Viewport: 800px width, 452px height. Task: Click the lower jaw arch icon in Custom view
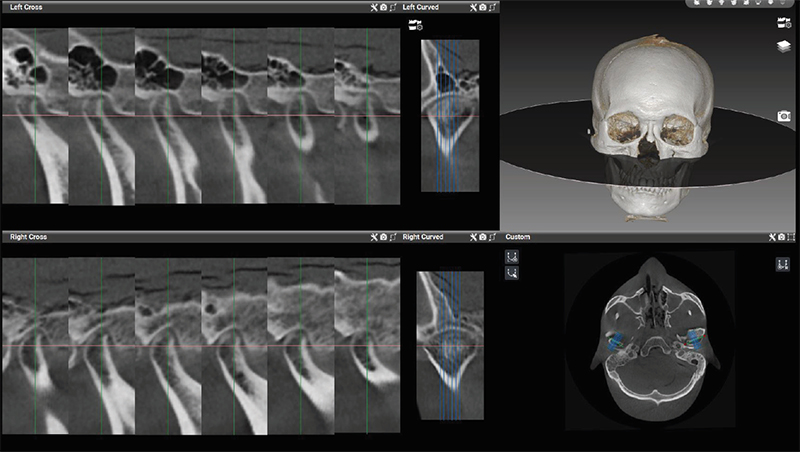[x=512, y=273]
